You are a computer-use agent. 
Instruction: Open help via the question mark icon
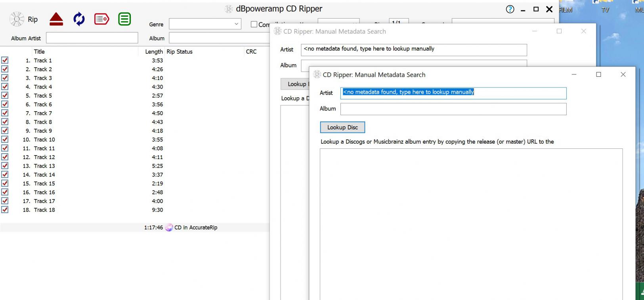pyautogui.click(x=510, y=9)
